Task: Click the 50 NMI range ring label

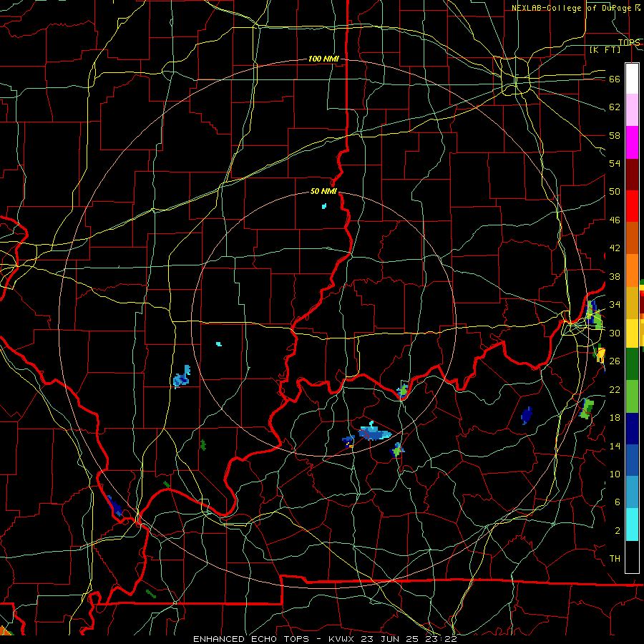Action: (323, 191)
